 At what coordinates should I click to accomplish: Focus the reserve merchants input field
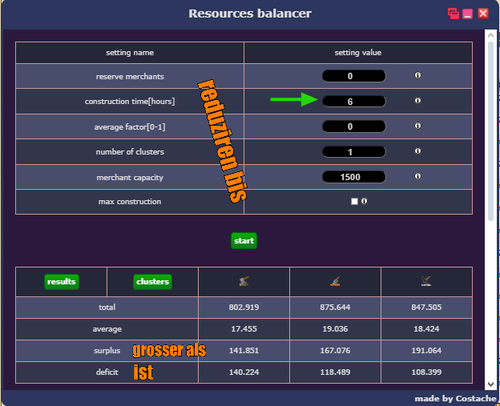(354, 76)
